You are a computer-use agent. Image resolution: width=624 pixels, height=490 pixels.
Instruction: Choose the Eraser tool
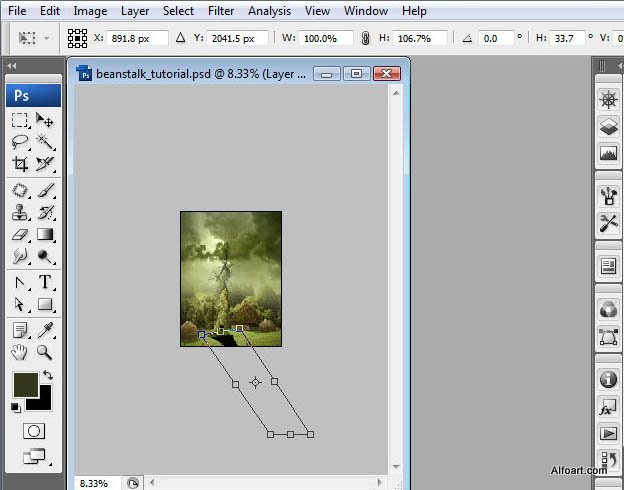[x=20, y=235]
